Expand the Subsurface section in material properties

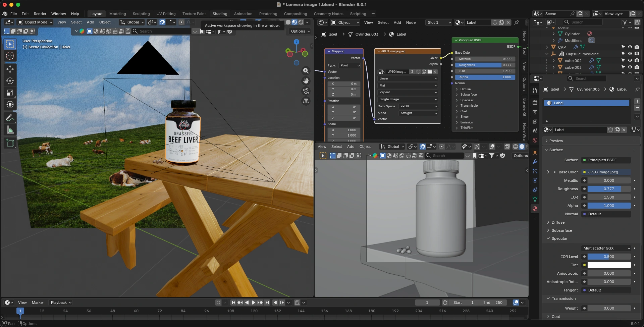click(562, 230)
